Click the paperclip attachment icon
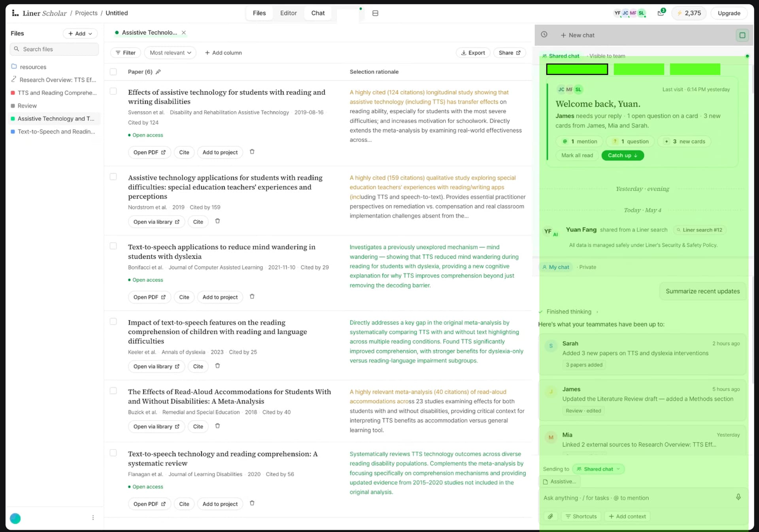 pyautogui.click(x=550, y=516)
